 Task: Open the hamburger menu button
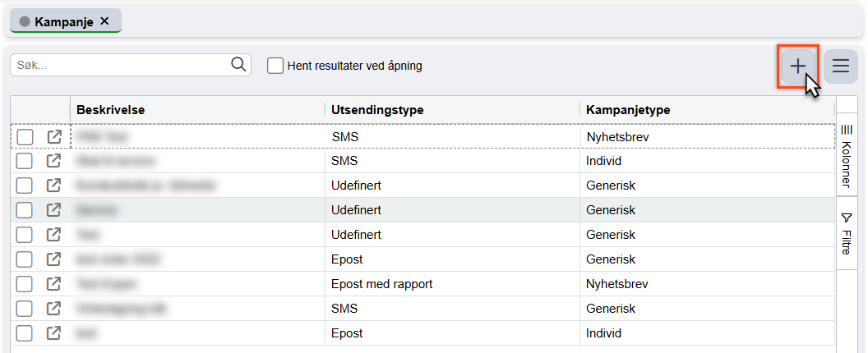(x=841, y=66)
